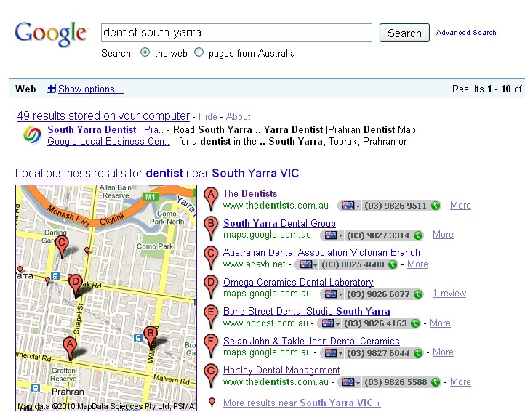The height and width of the screenshot is (420, 525).
Task: Select 'pages from Australia' radio button
Action: pos(199,52)
